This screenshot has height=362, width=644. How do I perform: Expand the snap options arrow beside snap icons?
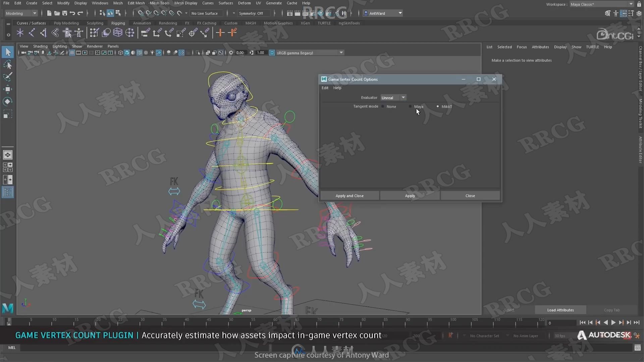click(186, 13)
